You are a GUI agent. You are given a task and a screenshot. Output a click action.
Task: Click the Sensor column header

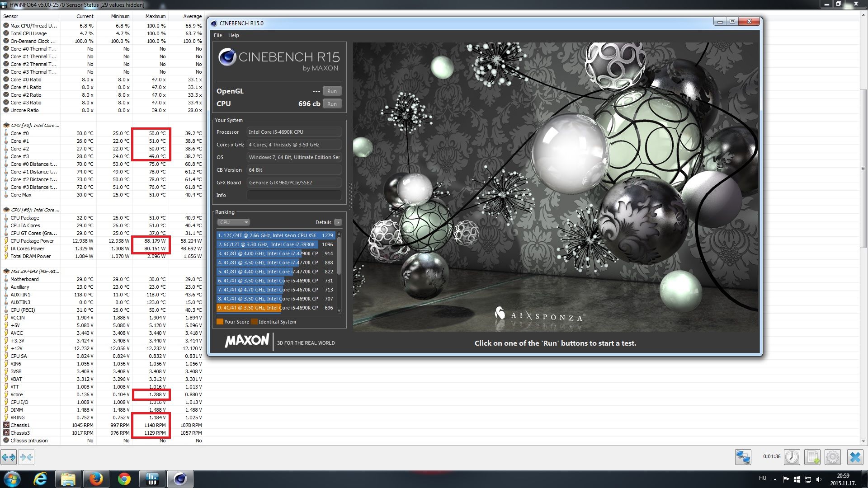click(x=30, y=16)
